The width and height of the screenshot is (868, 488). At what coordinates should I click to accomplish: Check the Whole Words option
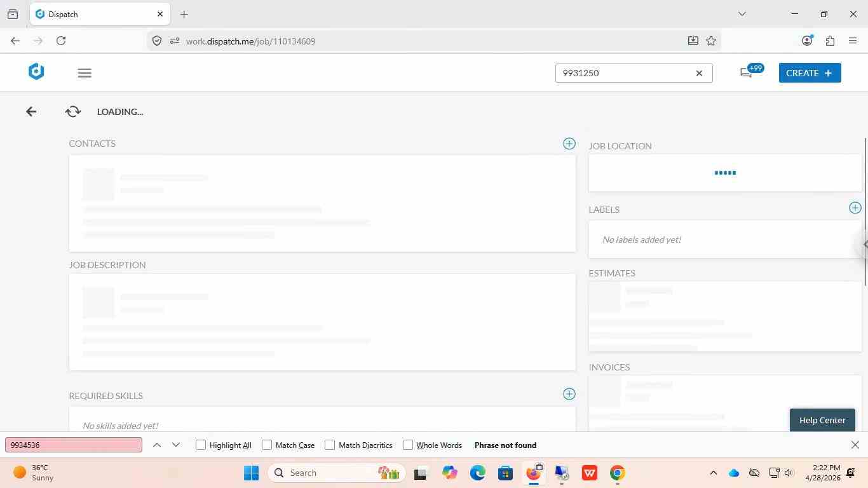(x=408, y=445)
